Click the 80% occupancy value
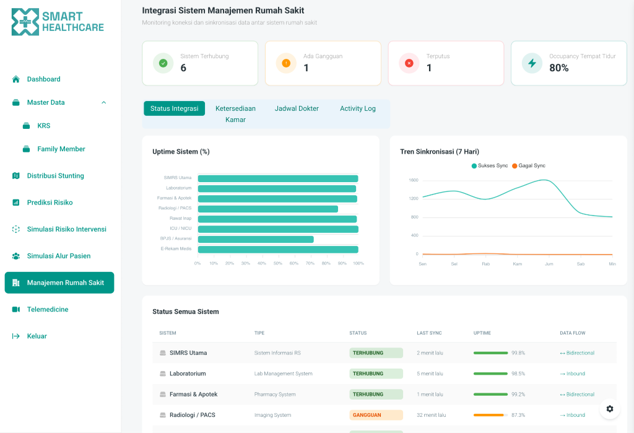Screen dimensions: 634x433 coord(559,68)
